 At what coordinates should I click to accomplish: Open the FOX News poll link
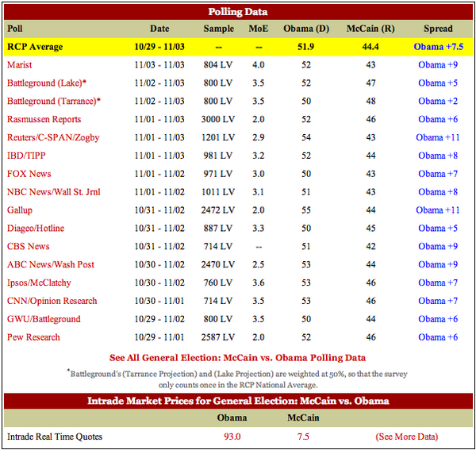[29, 174]
